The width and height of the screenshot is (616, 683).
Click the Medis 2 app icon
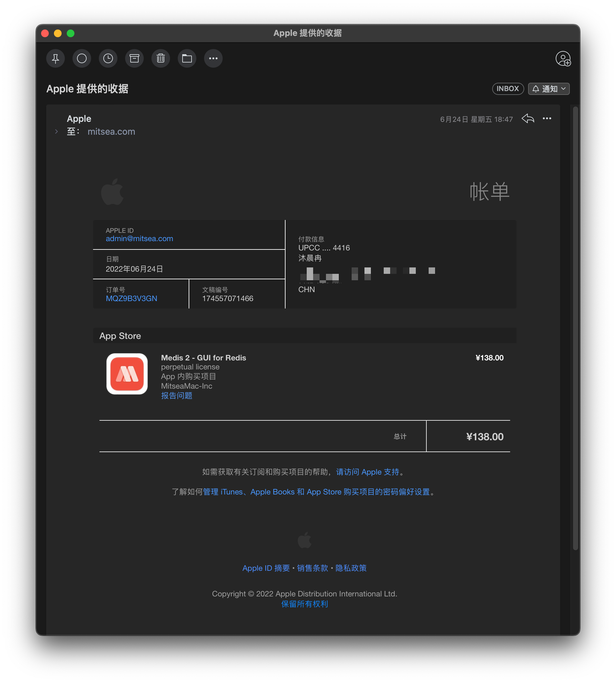[x=127, y=374]
